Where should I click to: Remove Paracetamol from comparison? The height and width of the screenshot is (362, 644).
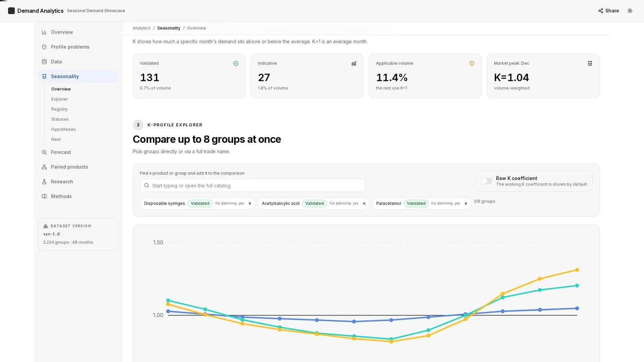(466, 204)
